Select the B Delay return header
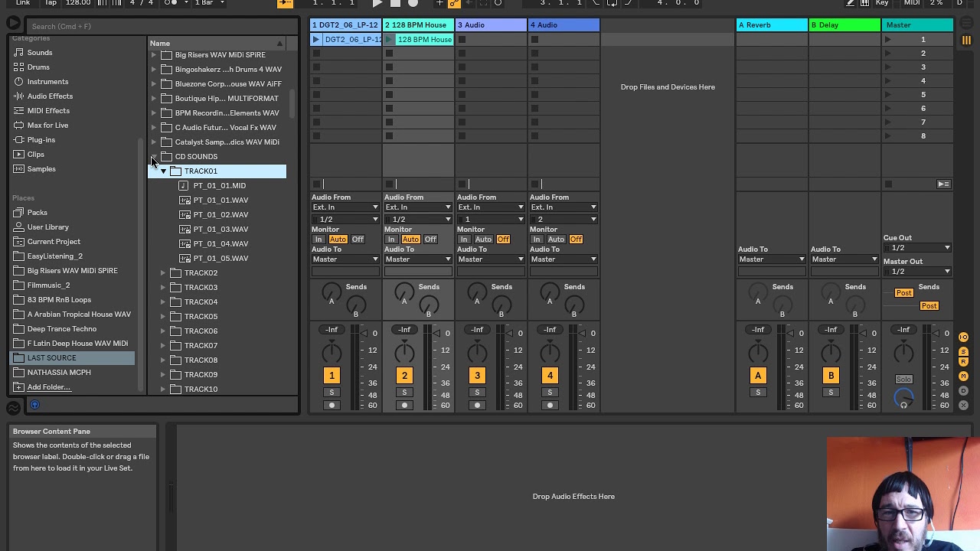Image resolution: width=980 pixels, height=551 pixels. (844, 25)
